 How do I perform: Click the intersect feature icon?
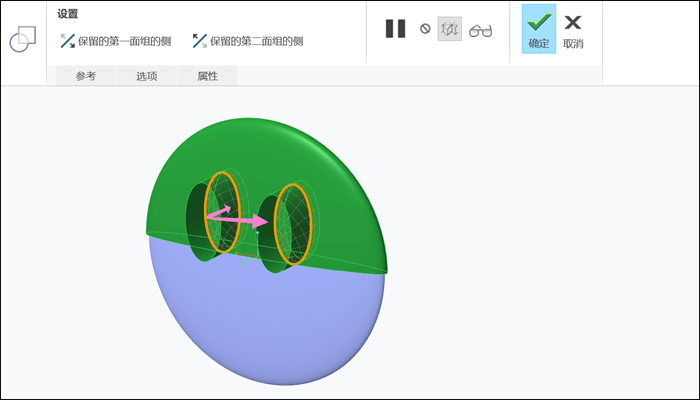(23, 39)
